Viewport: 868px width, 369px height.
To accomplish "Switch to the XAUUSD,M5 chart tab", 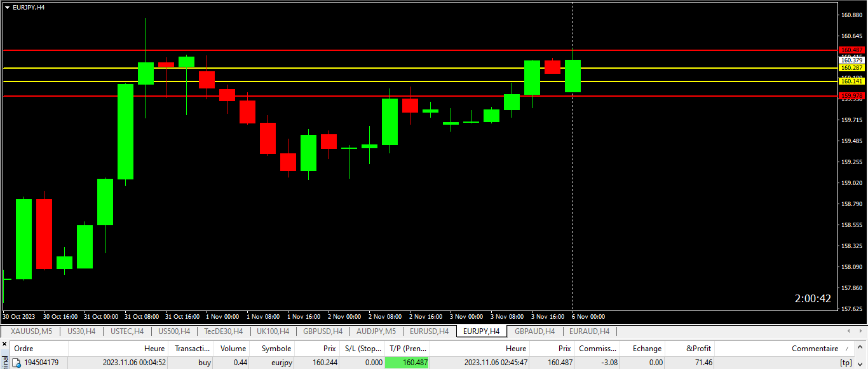I will pos(31,331).
